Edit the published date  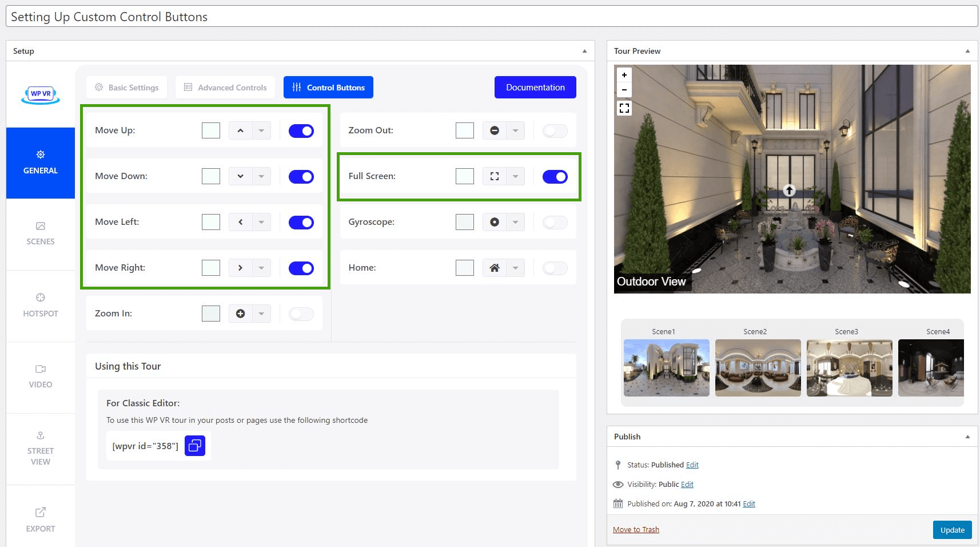(749, 504)
